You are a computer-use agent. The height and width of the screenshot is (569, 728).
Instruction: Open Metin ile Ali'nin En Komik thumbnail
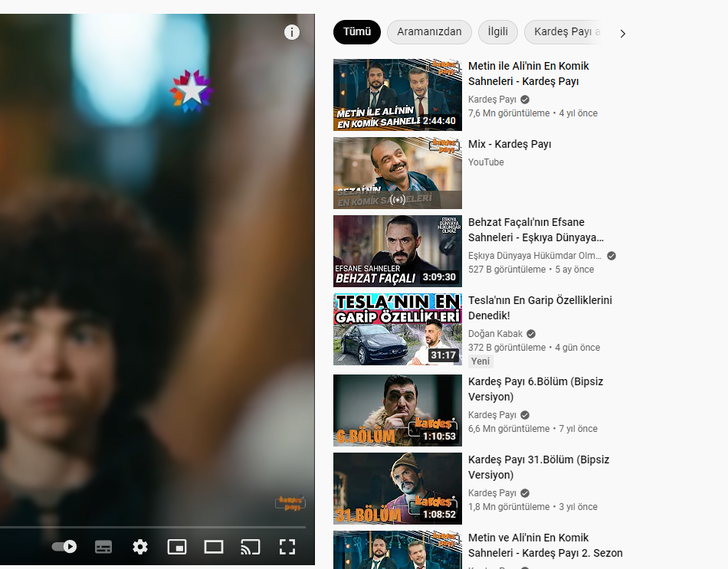pos(398,95)
